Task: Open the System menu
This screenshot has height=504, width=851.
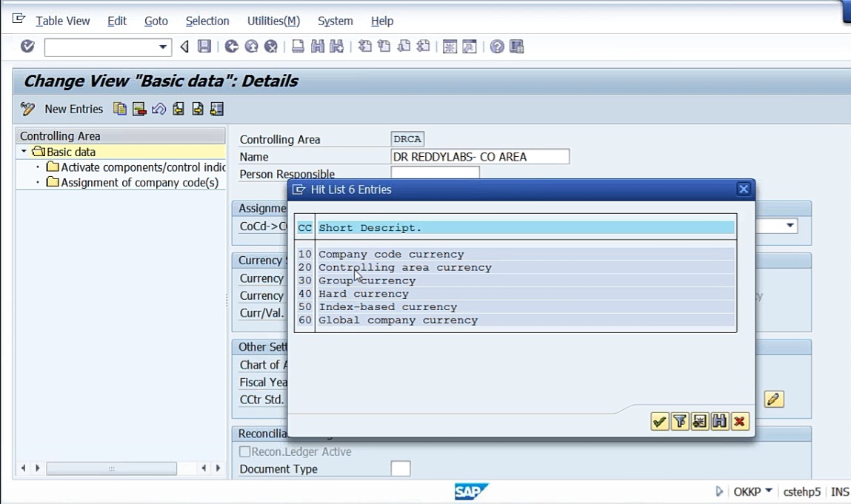Action: tap(335, 21)
